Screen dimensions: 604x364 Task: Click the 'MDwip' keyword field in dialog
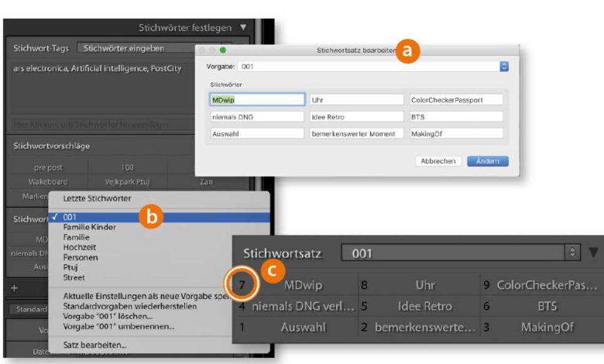(x=257, y=100)
